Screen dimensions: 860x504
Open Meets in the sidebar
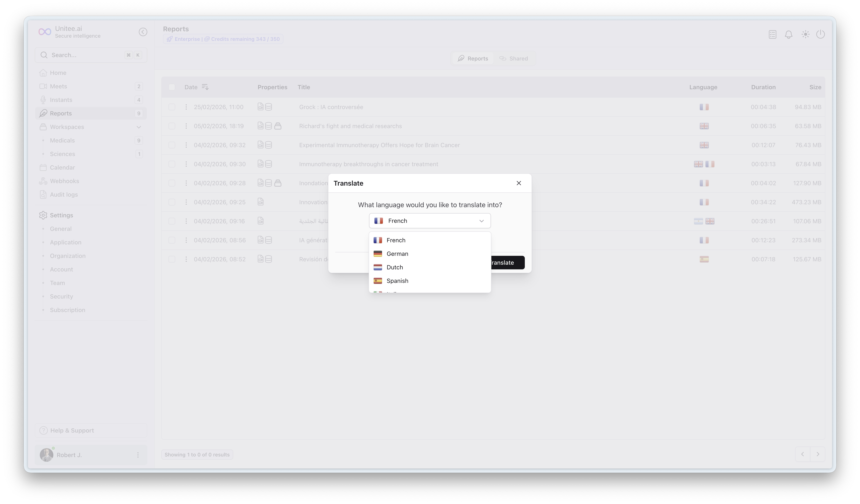tap(91, 86)
